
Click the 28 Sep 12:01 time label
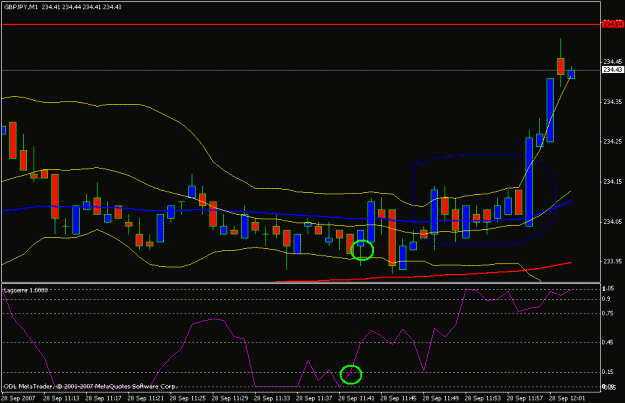pos(568,398)
